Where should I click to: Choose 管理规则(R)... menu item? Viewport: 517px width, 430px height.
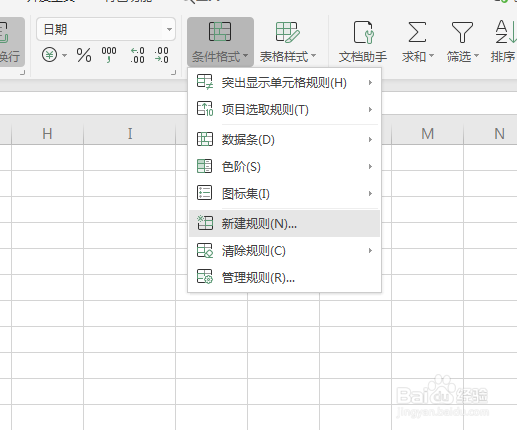(285, 277)
